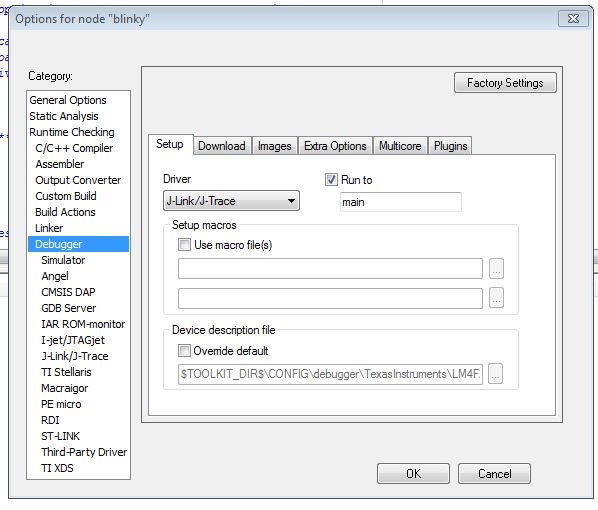598x510 pixels.
Task: Open the Extra Options tab
Action: click(x=335, y=146)
